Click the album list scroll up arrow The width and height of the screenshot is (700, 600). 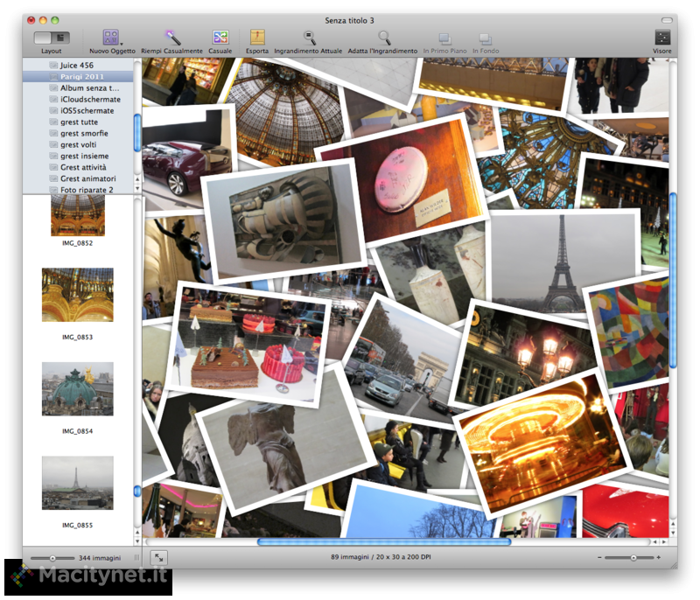tap(137, 179)
